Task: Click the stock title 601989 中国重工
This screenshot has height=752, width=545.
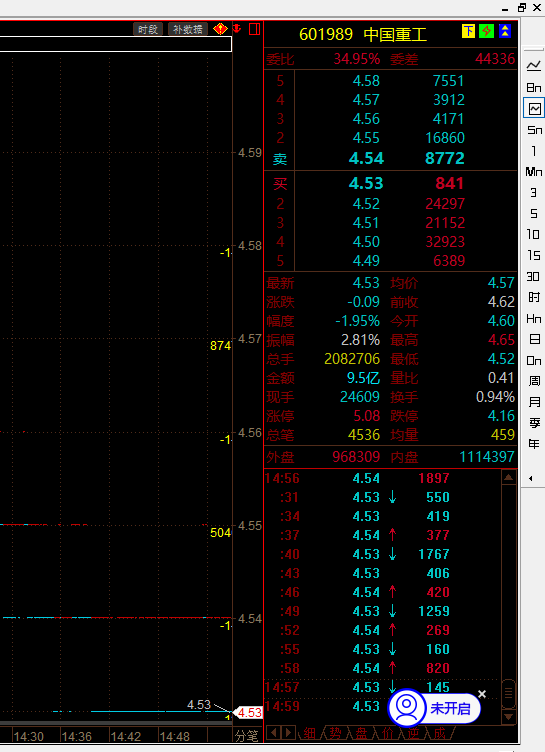Action: (363, 35)
